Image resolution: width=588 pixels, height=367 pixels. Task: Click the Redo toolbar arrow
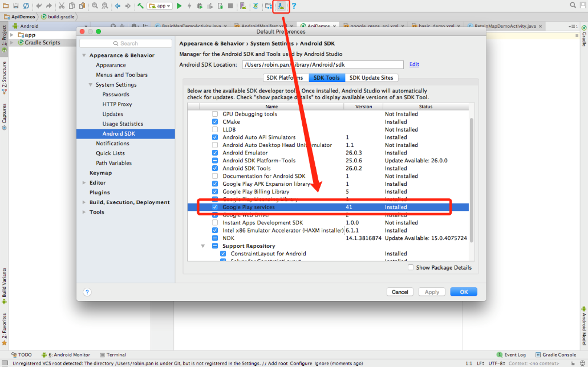(48, 6)
